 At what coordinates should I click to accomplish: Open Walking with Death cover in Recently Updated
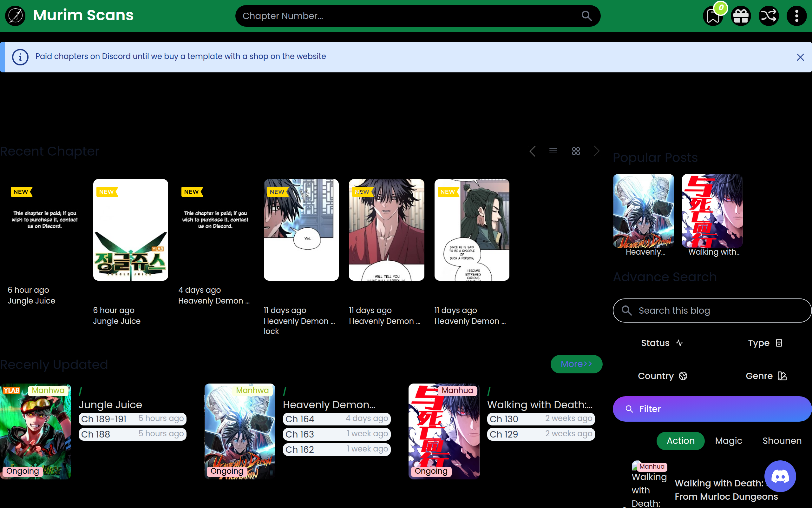(444, 431)
